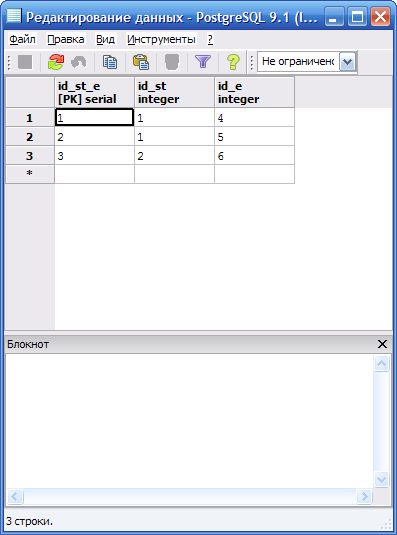Click the Copy icon in toolbar
Image resolution: width=397 pixels, height=535 pixels.
point(110,62)
